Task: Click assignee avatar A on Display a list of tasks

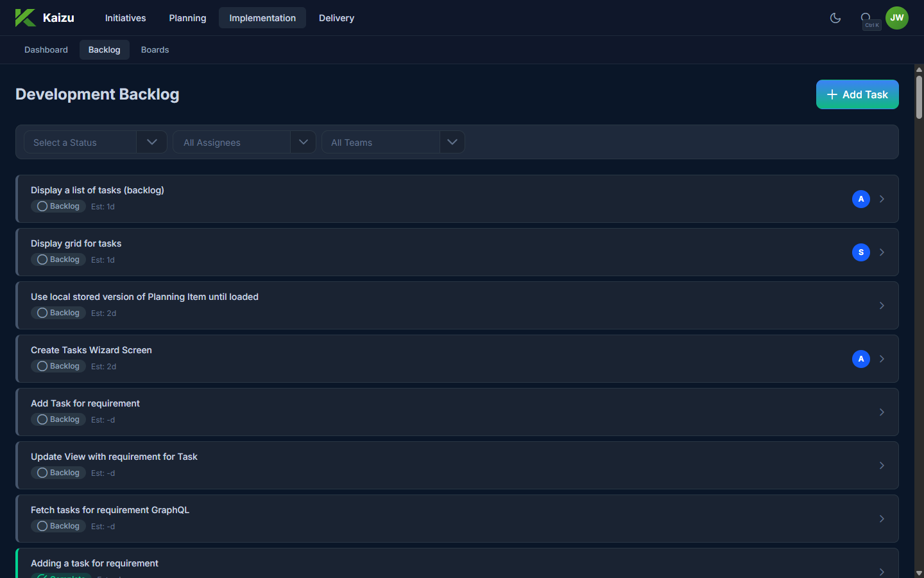Action: [860, 199]
